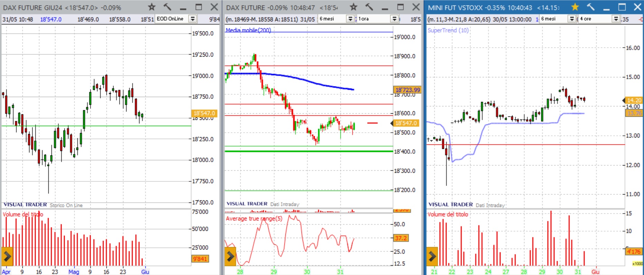Click the Average true range(5) indicator label
This screenshot has width=644, height=275.
(x=254, y=218)
